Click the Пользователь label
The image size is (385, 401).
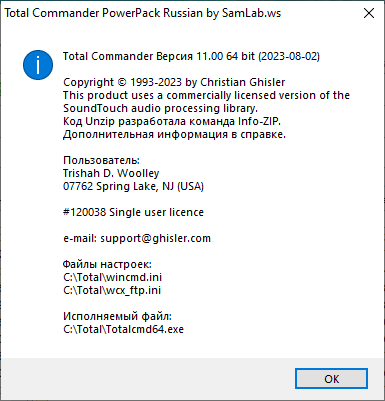(x=101, y=160)
